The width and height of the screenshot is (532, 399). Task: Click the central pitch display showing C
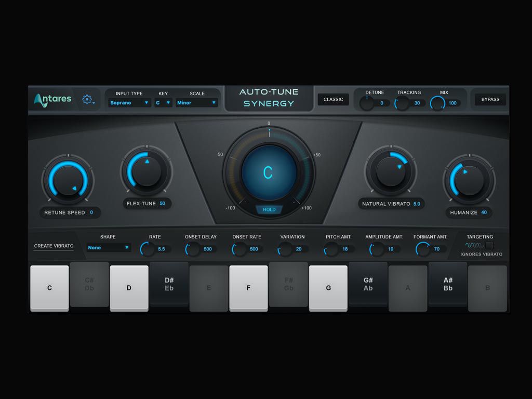point(269,172)
